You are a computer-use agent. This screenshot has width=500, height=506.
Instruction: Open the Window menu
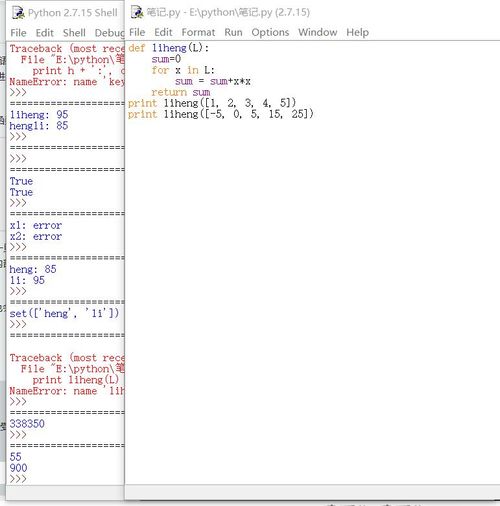point(318,32)
